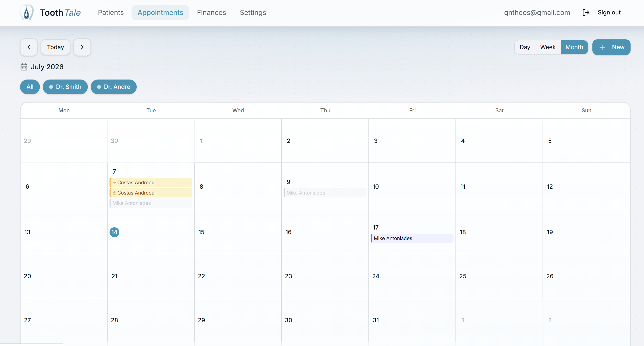Click the Tooth Tale logo icon
This screenshot has width=644, height=346.
(x=26, y=12)
